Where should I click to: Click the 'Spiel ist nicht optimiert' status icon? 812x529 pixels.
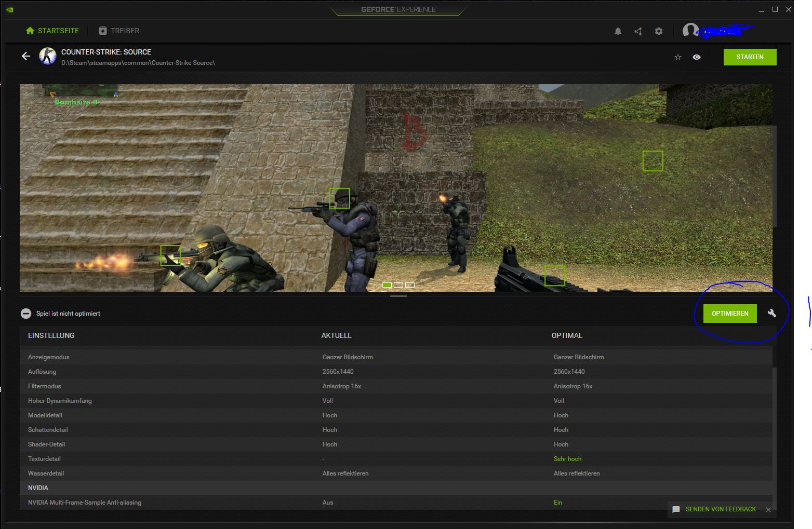coord(26,314)
